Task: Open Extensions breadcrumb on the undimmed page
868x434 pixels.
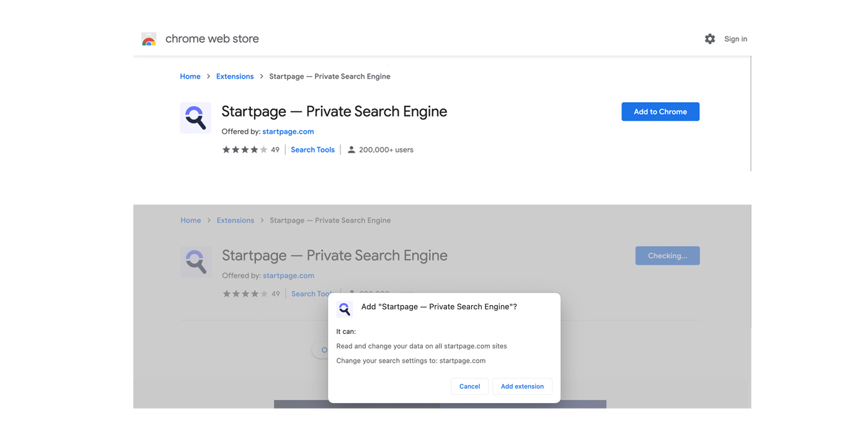Action: (234, 76)
